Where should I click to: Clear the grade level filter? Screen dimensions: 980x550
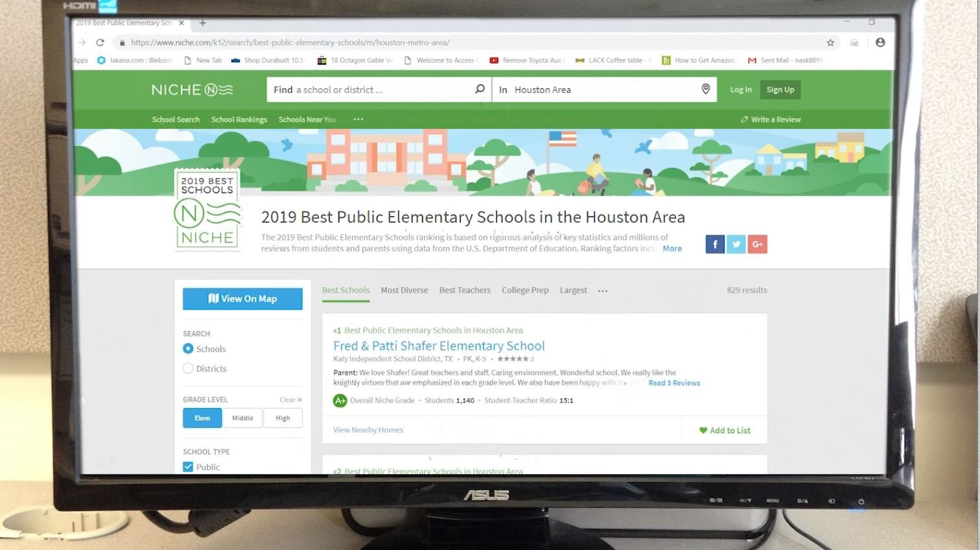pyautogui.click(x=291, y=400)
